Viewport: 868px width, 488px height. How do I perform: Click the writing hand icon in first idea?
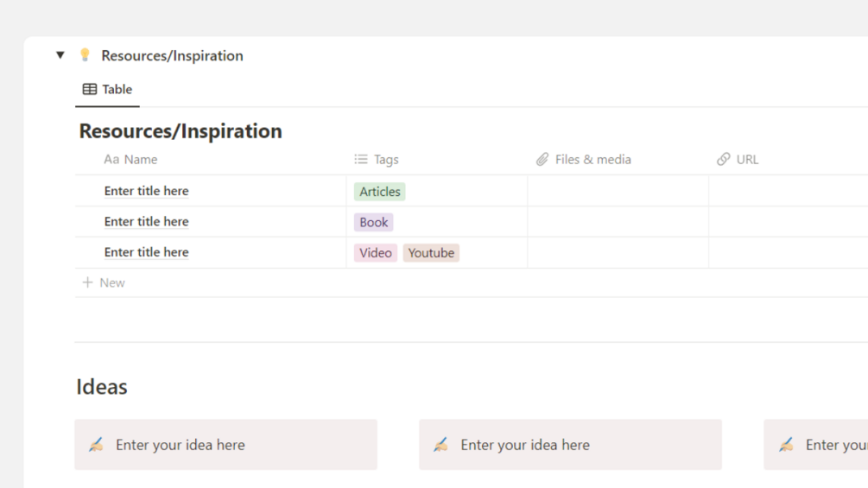[97, 445]
